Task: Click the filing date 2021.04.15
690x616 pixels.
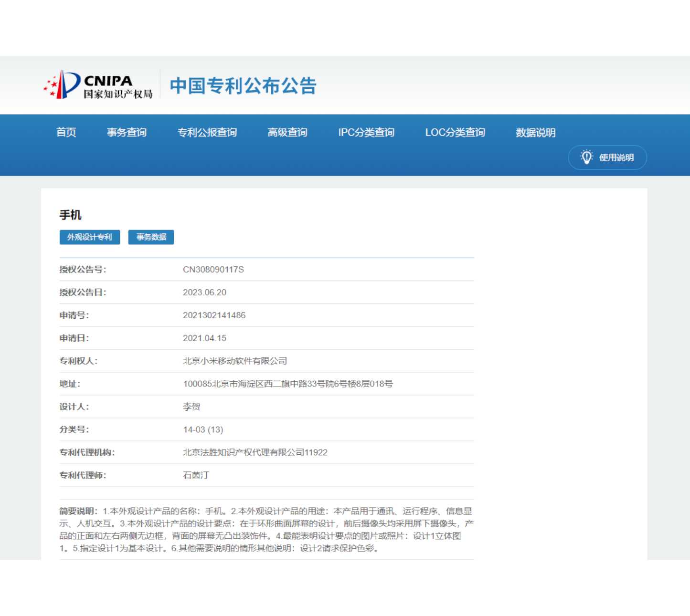Action: 205,338
